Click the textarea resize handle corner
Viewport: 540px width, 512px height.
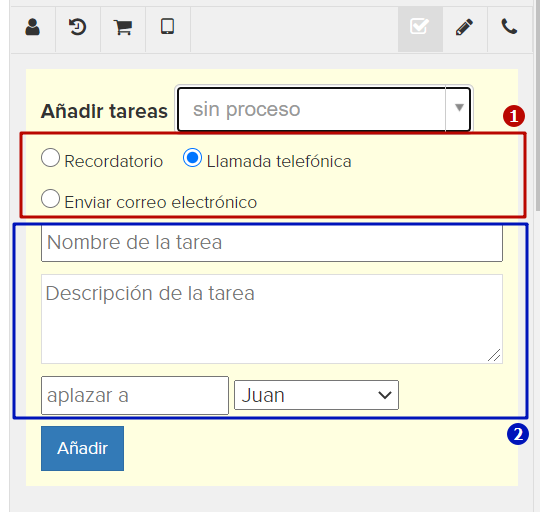click(x=494, y=355)
